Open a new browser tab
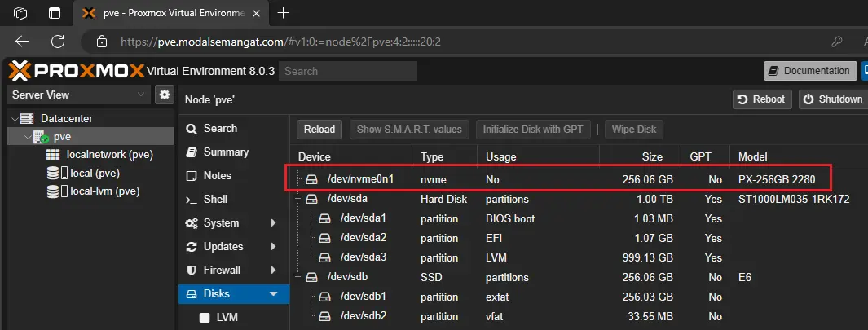868x330 pixels. click(283, 13)
